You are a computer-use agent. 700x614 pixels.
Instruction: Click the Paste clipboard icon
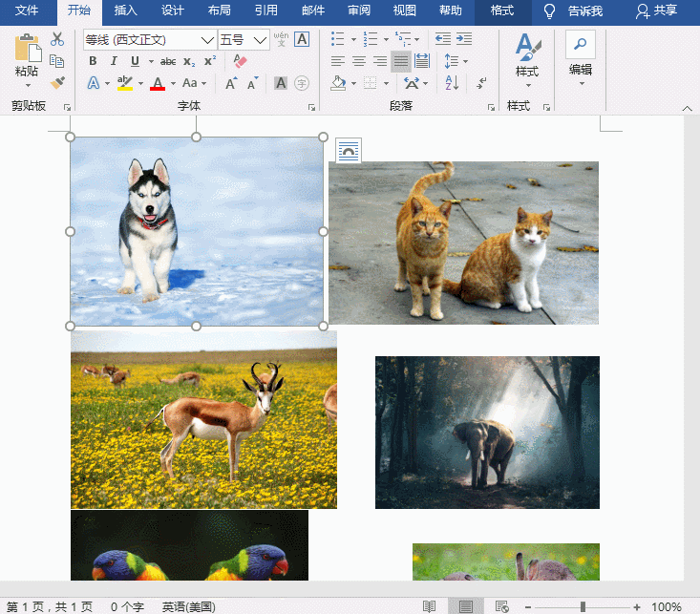click(x=28, y=48)
